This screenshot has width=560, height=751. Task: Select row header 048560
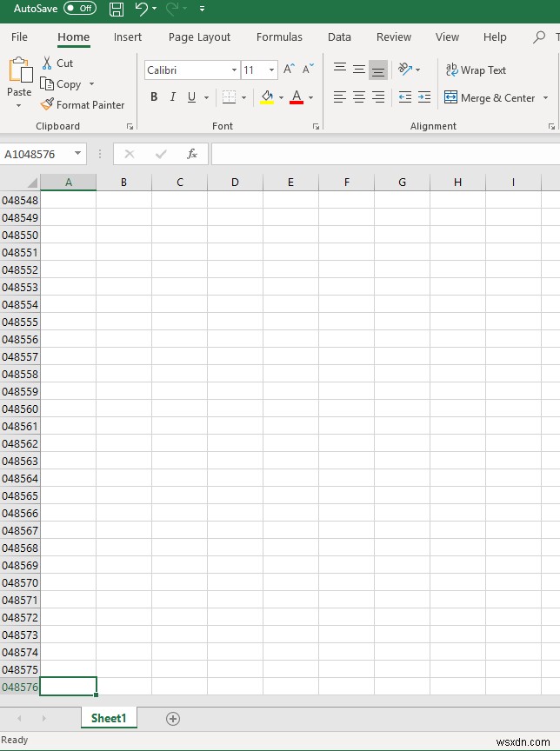point(20,409)
